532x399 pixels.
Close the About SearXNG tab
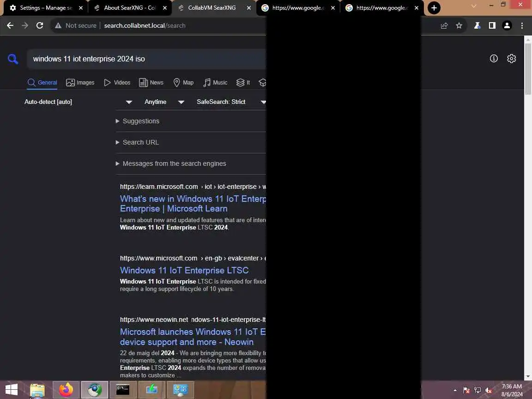tap(164, 8)
